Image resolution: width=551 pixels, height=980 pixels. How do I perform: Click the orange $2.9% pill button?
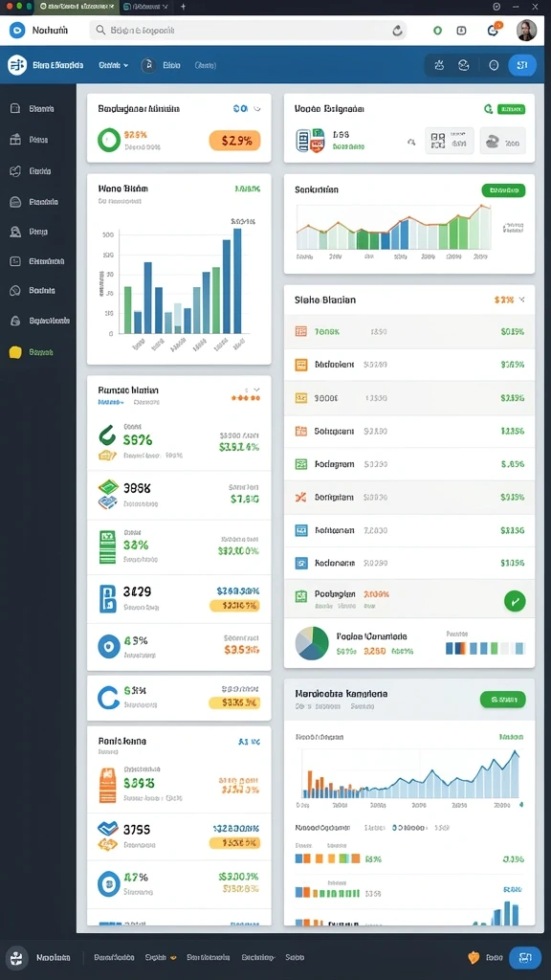234,141
